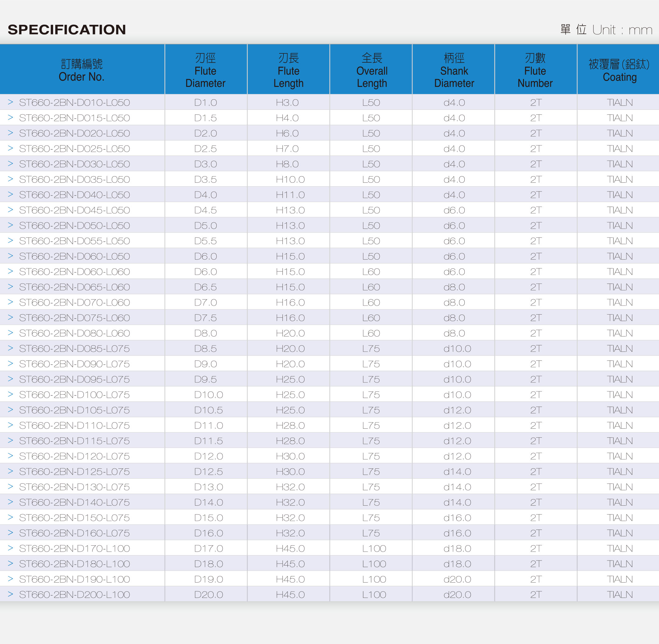Click arrow marker beside ST660-2BN-D065-L060
Image resolution: width=659 pixels, height=644 pixels.
[11, 287]
